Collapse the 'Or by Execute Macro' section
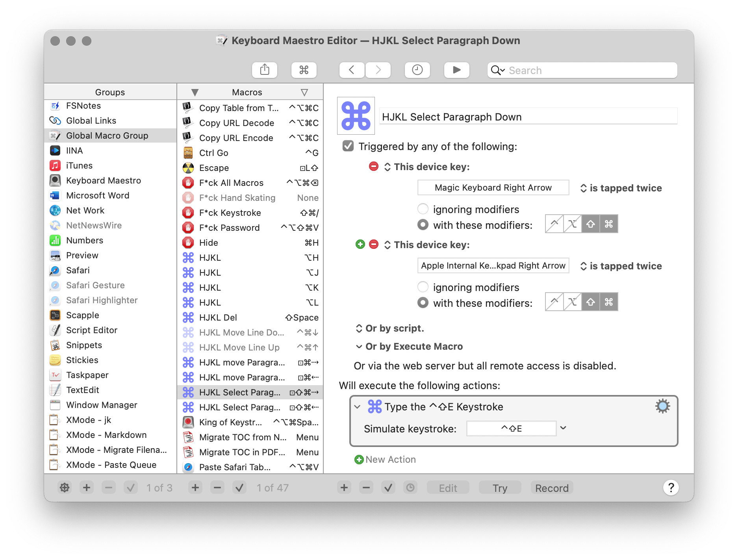The image size is (738, 560). coord(359,347)
